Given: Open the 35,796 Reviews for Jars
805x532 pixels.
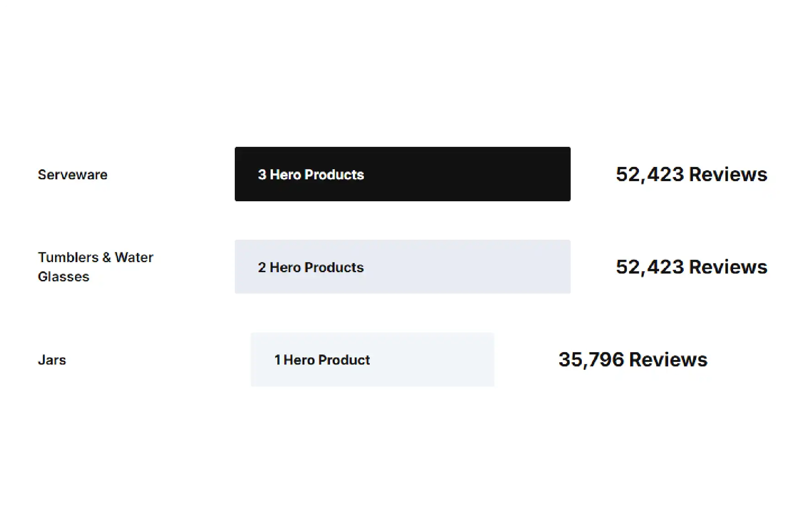Looking at the screenshot, I should [633, 360].
